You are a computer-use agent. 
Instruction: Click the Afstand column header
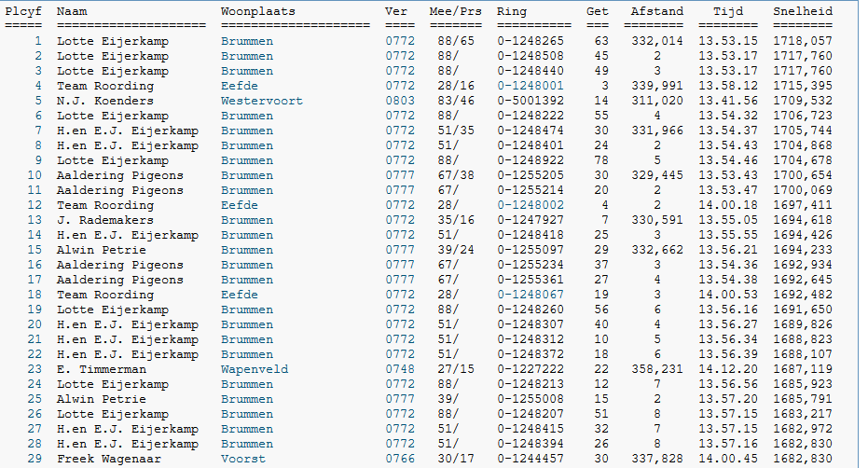[656, 11]
